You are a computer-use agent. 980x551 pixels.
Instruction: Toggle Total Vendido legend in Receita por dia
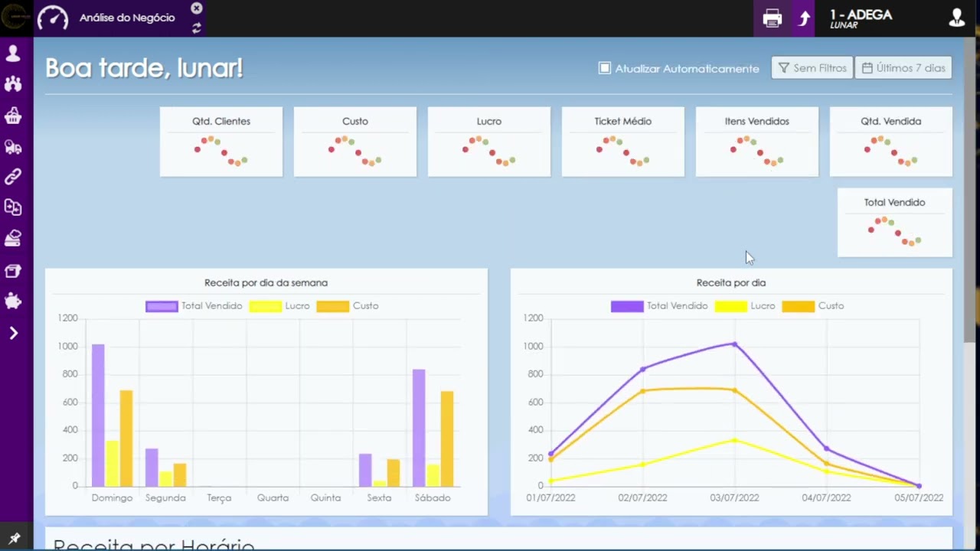(659, 306)
